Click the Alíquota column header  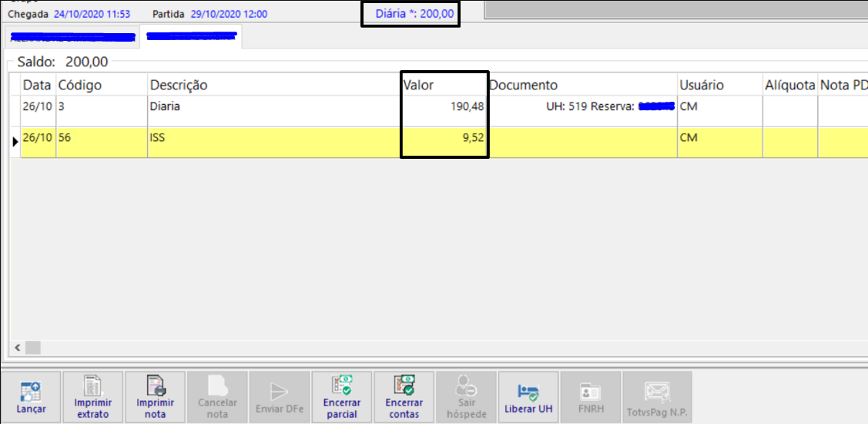[790, 85]
